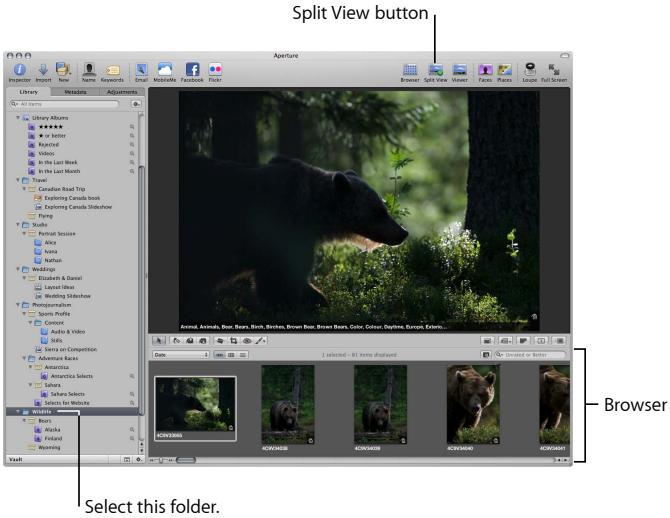Pick the Stamp tool in tool strip

[203, 341]
